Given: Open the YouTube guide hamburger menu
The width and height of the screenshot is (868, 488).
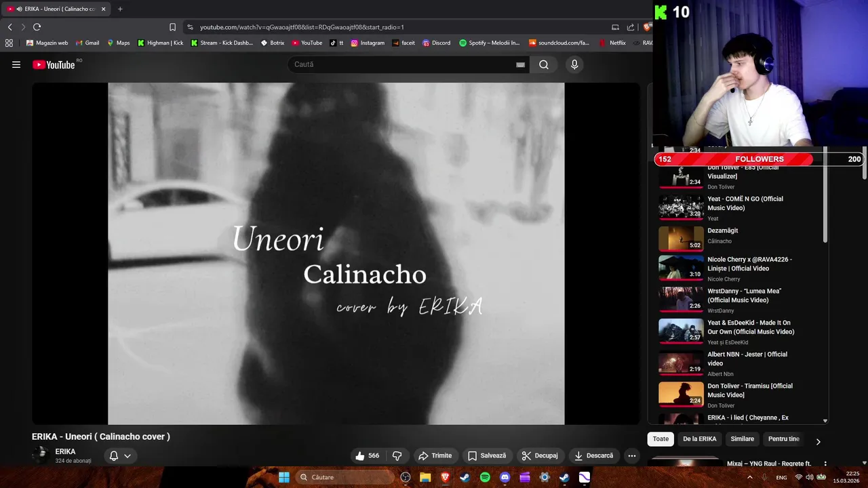Looking at the screenshot, I should [16, 64].
